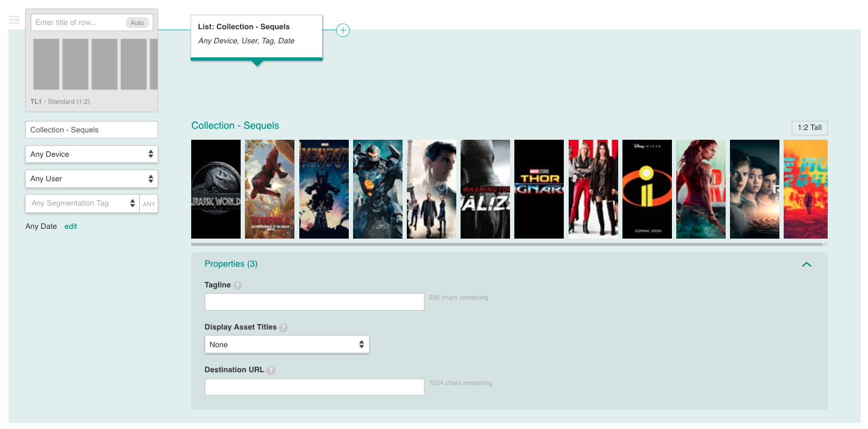The height and width of the screenshot is (429, 868).
Task: Click the row layout placeholder preview
Action: tap(95, 64)
